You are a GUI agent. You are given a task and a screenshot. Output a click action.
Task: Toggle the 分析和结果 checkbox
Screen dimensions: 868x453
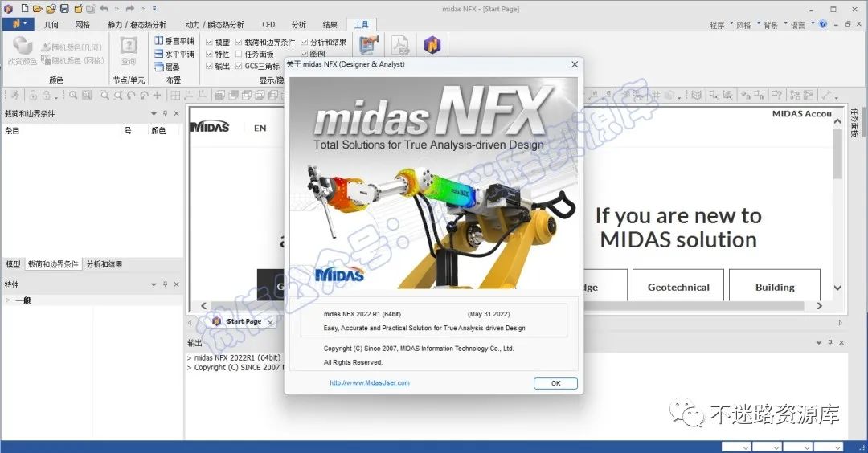pyautogui.click(x=304, y=42)
